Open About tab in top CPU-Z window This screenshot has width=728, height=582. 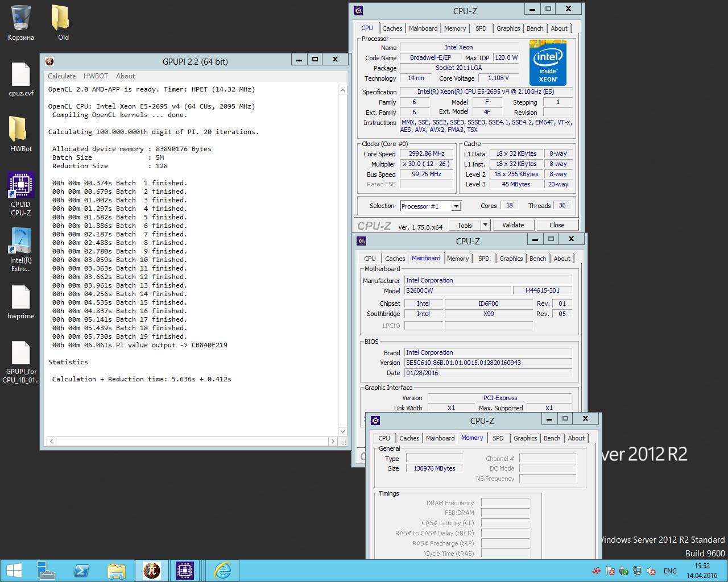(x=559, y=28)
